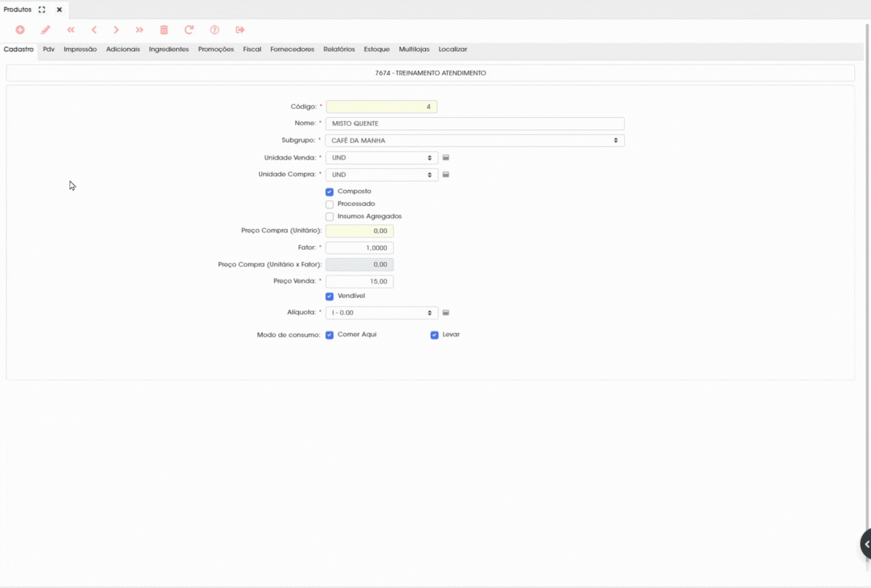
Task: Click the delete trash icon
Action: tap(164, 30)
